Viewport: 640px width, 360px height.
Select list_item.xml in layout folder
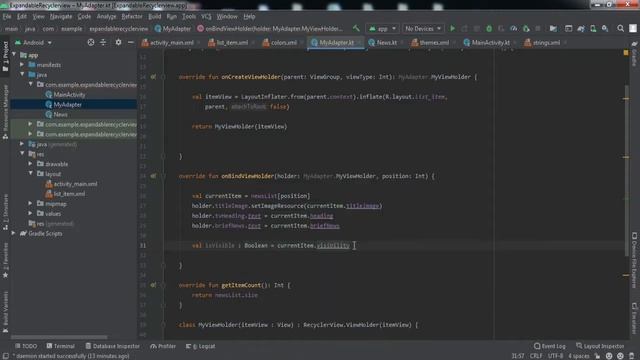coord(69,194)
